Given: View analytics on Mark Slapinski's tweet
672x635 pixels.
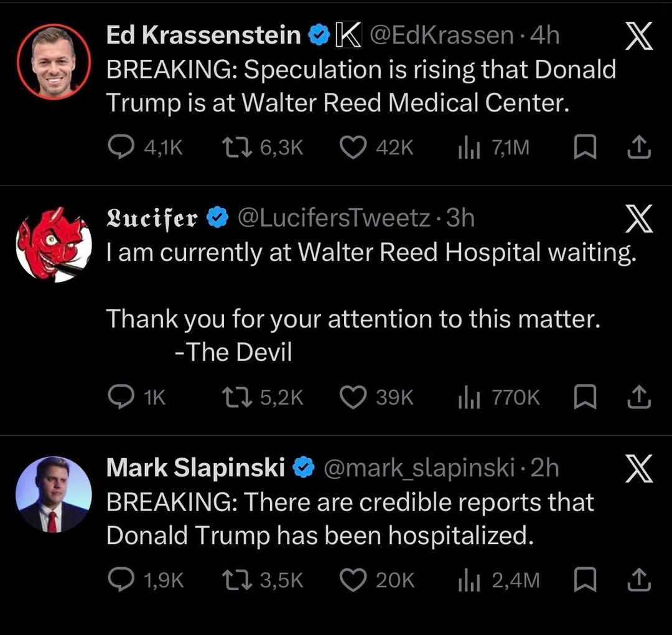Looking at the screenshot, I should [468, 580].
